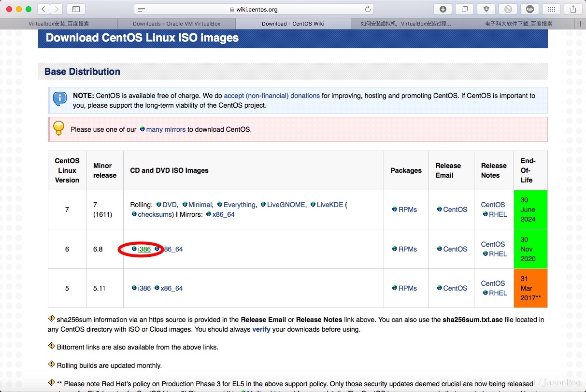Open the verify link in sha256sum note
Screen dimensions: 586x392
pyautogui.click(x=261, y=329)
